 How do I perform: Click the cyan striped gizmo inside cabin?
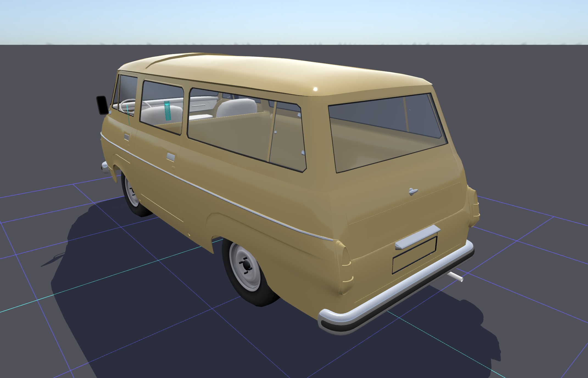(167, 111)
